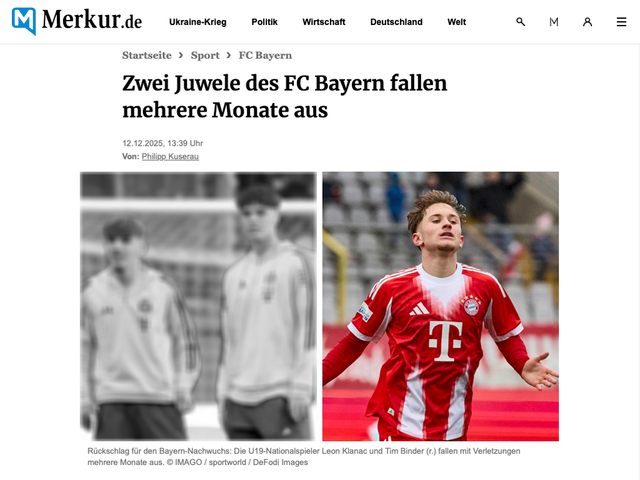
Task: Click the article headline about Bayern Juwele
Action: pyautogui.click(x=284, y=96)
